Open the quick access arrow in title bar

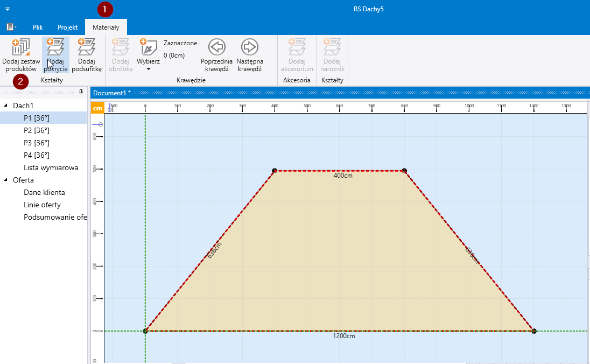[x=8, y=9]
